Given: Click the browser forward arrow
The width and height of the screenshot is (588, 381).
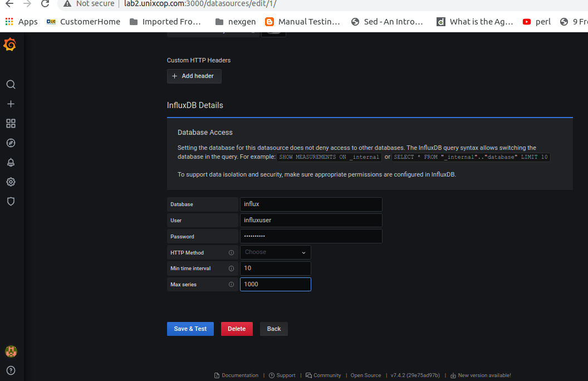Looking at the screenshot, I should point(27,4).
